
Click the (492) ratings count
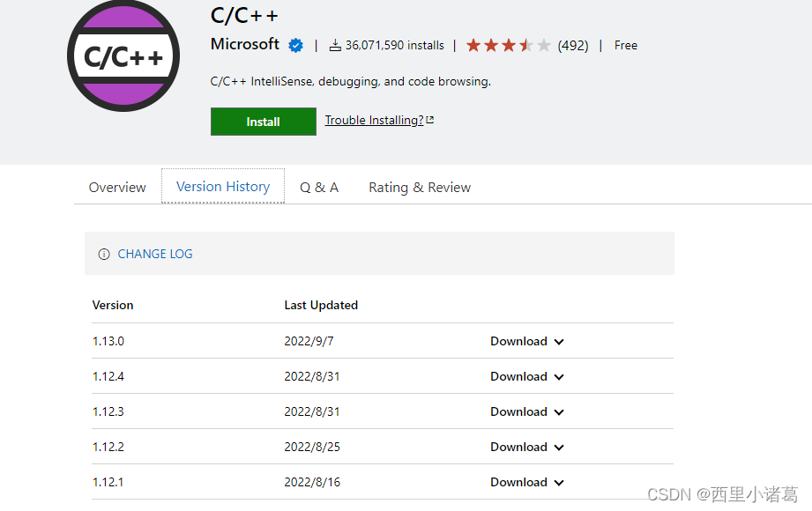tap(573, 46)
